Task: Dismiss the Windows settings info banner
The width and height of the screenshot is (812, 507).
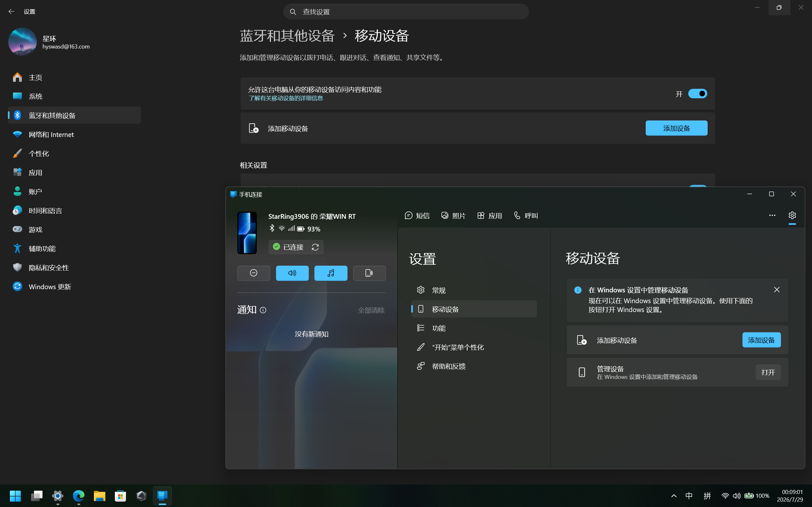Action: coord(777,290)
